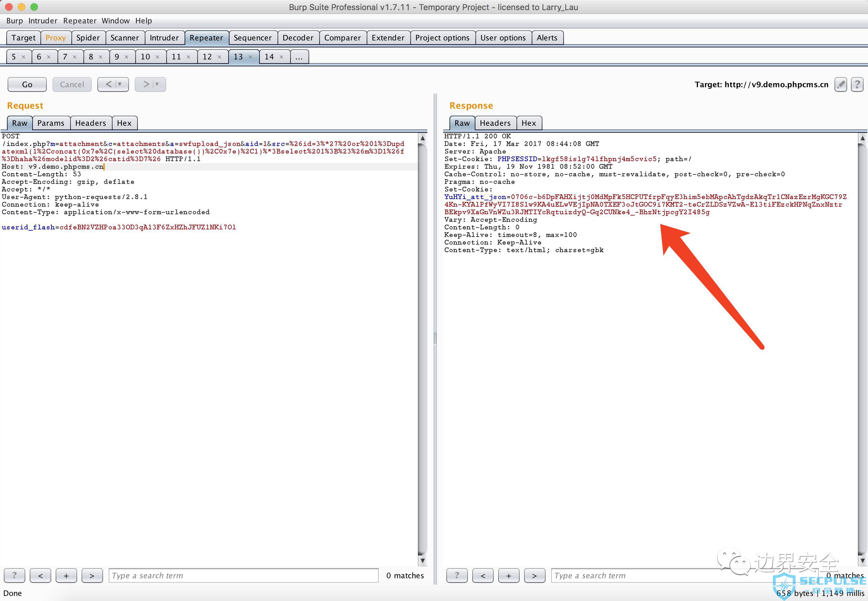Image resolution: width=868 pixels, height=601 pixels.
Task: Open Repeater help question mark icon
Action: (x=857, y=84)
